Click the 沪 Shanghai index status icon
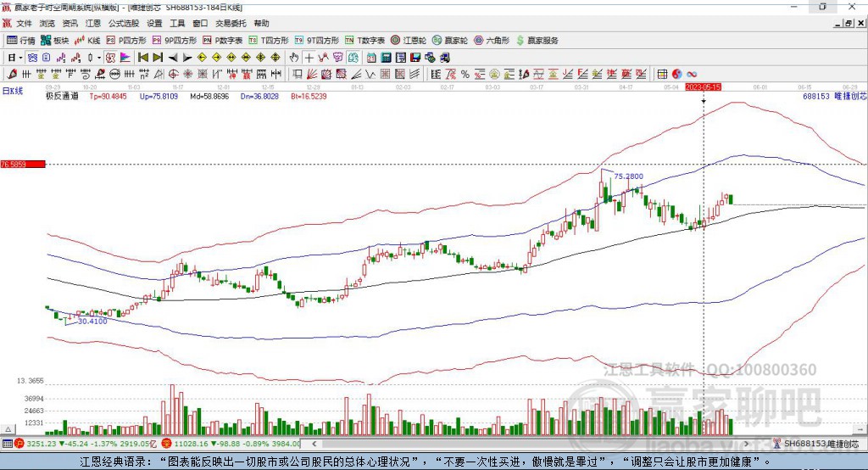 click(19, 444)
